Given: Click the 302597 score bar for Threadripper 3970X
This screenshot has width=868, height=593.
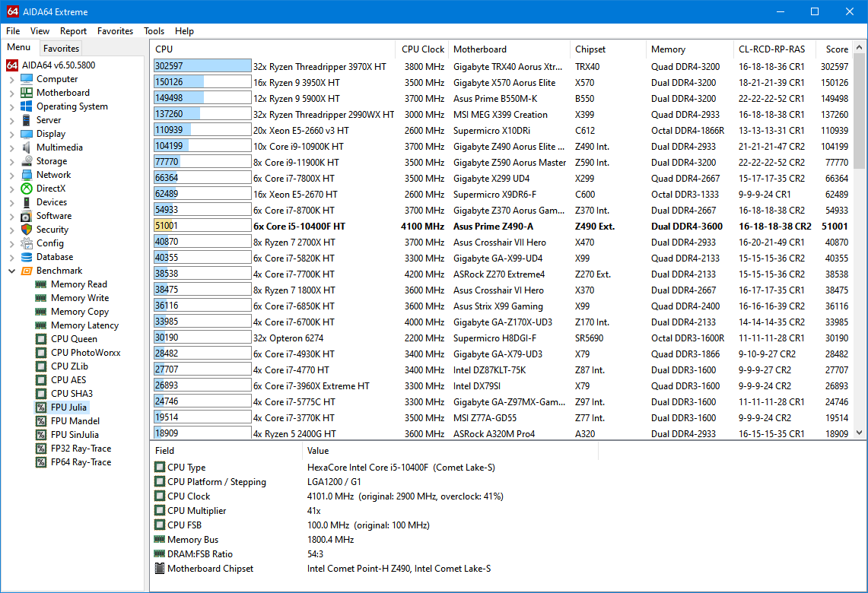Looking at the screenshot, I should (x=202, y=66).
